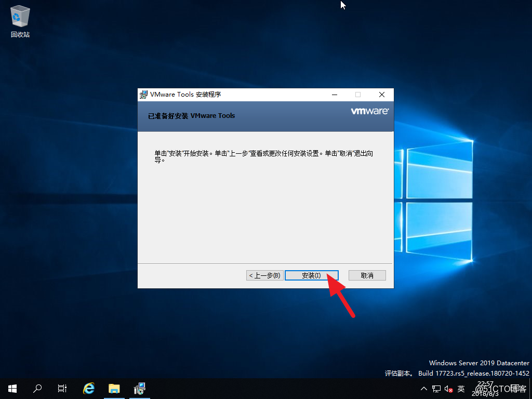Open Task View on the taskbar

(62, 389)
